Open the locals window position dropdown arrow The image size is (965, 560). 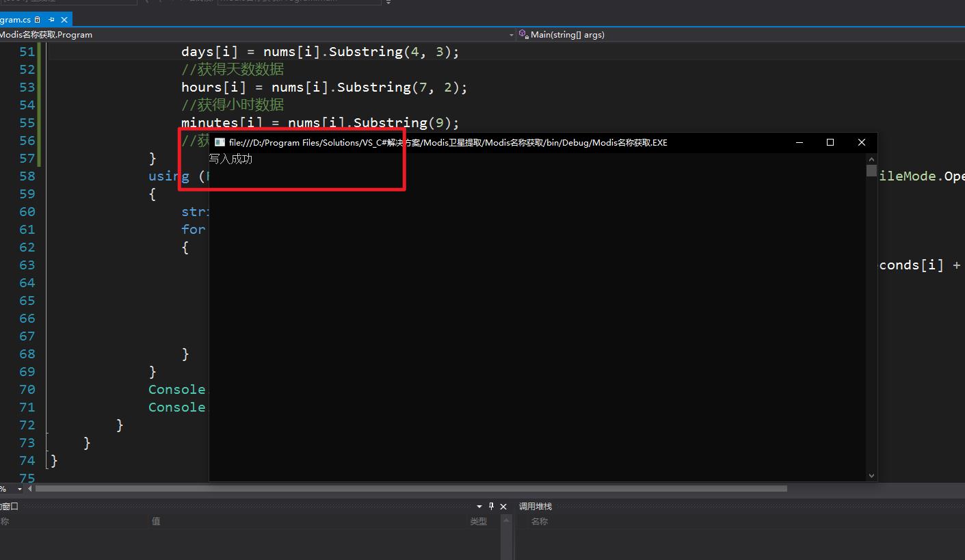[x=479, y=507]
